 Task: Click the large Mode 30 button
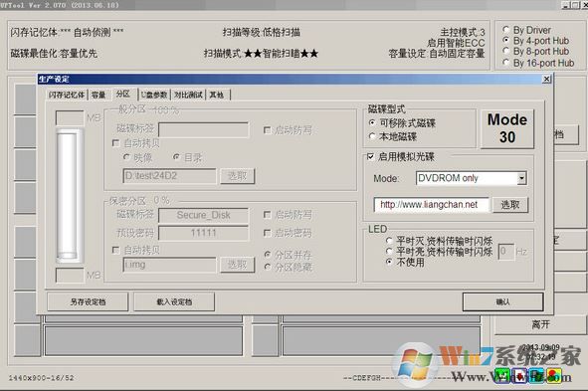pyautogui.click(x=507, y=128)
